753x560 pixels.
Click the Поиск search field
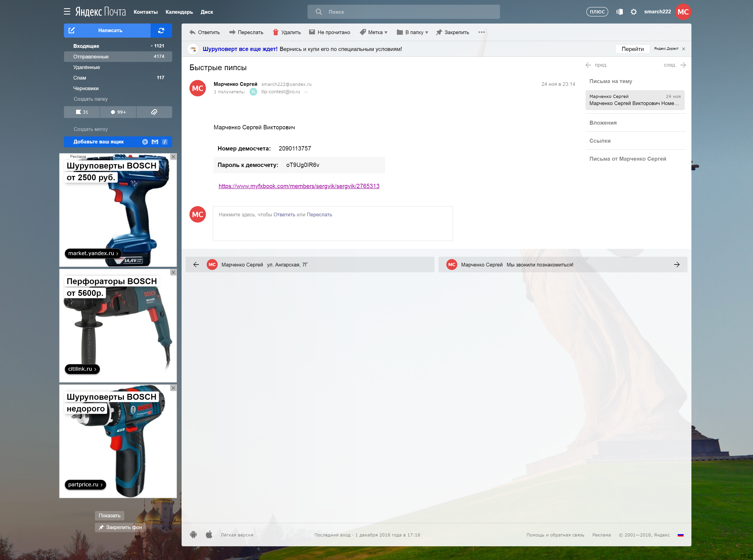(404, 12)
